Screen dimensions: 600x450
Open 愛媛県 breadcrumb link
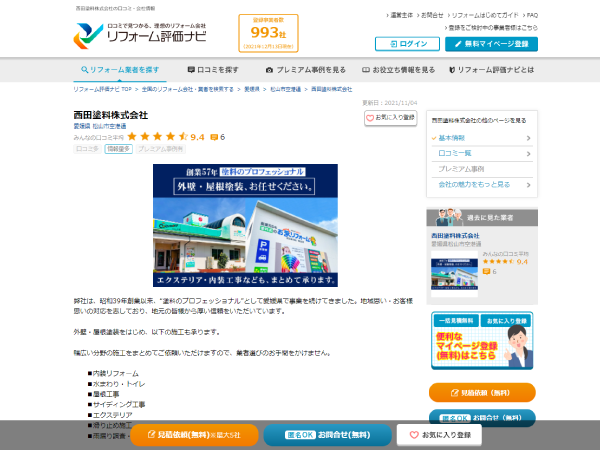[x=252, y=89]
